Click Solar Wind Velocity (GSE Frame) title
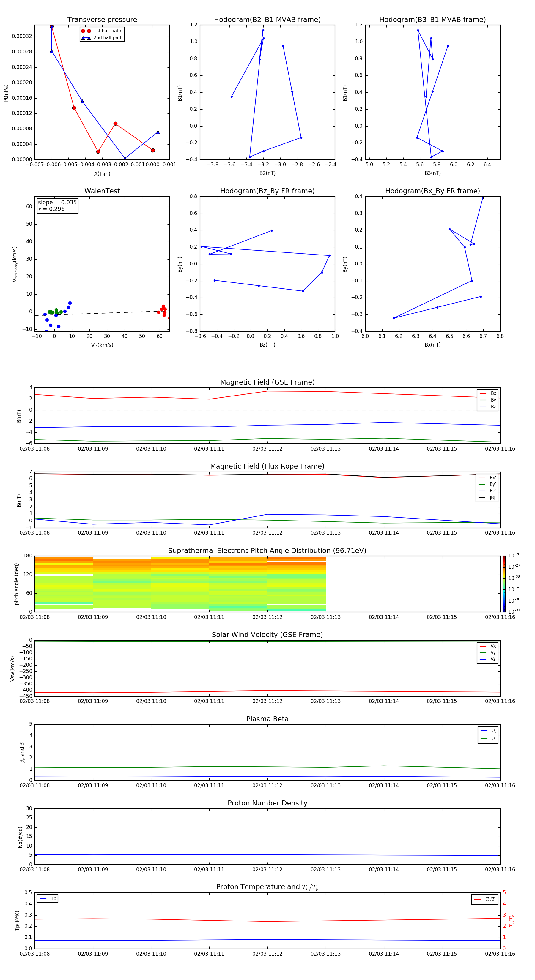This screenshot has width=535, height=980. pyautogui.click(x=267, y=635)
